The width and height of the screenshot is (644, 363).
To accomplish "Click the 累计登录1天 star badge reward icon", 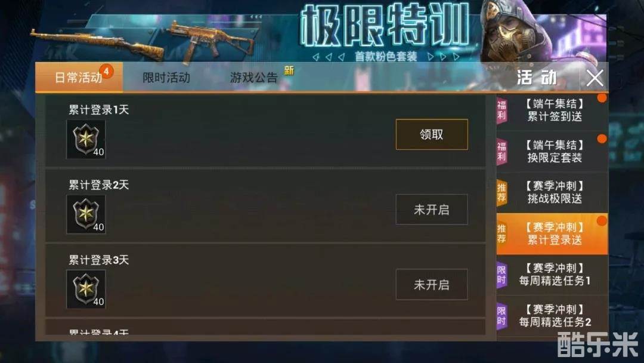I will (86, 139).
